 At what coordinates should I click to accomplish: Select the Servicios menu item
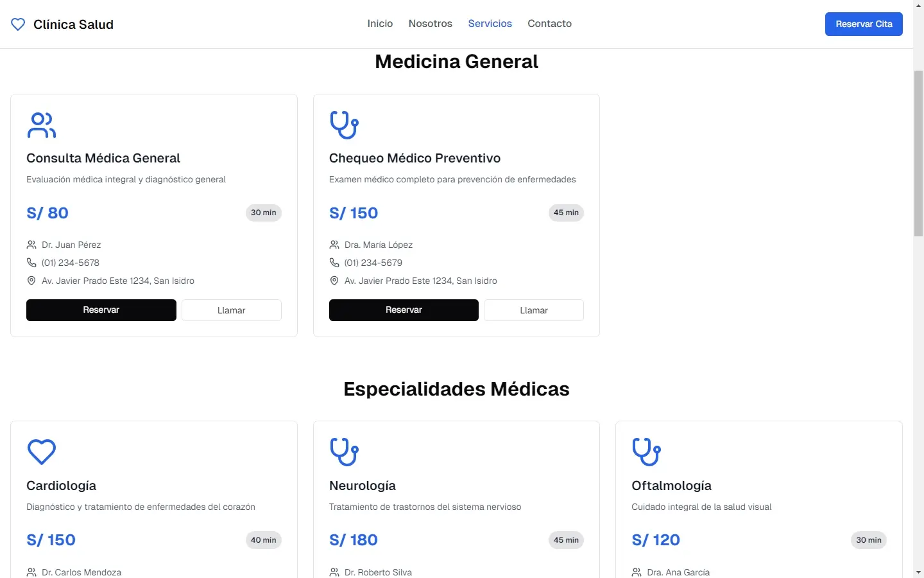[x=490, y=23]
